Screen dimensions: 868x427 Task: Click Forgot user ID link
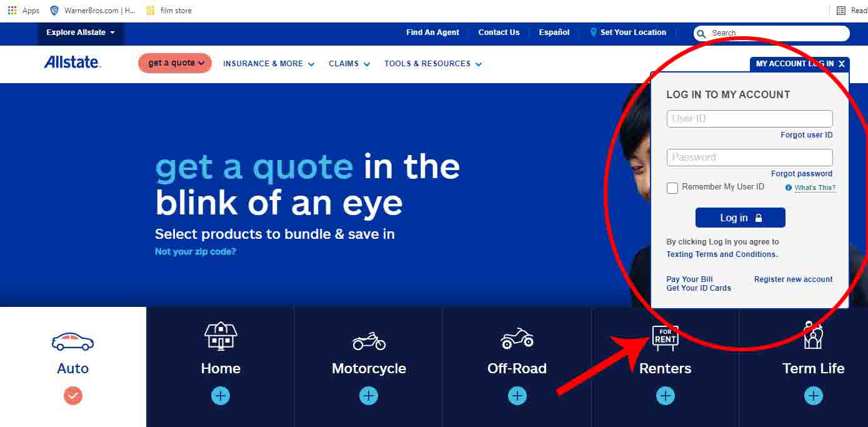(x=806, y=135)
